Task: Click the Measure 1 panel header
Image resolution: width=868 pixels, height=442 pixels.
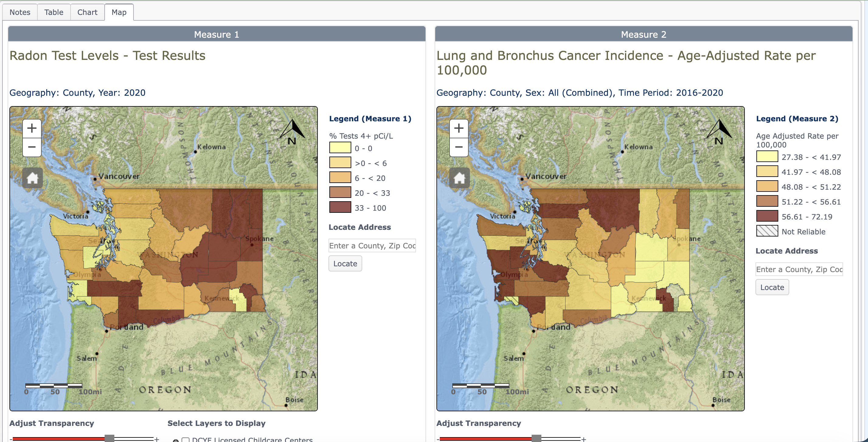Action: (217, 34)
